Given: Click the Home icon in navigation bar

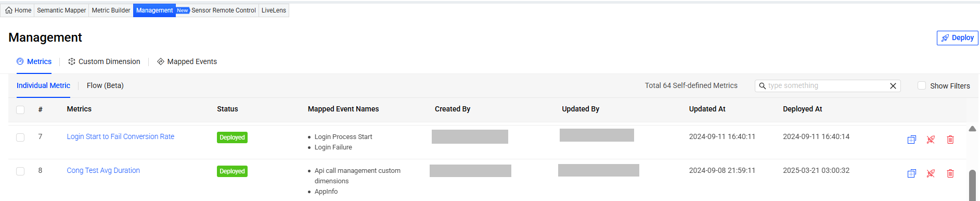Looking at the screenshot, I should click(x=9, y=10).
